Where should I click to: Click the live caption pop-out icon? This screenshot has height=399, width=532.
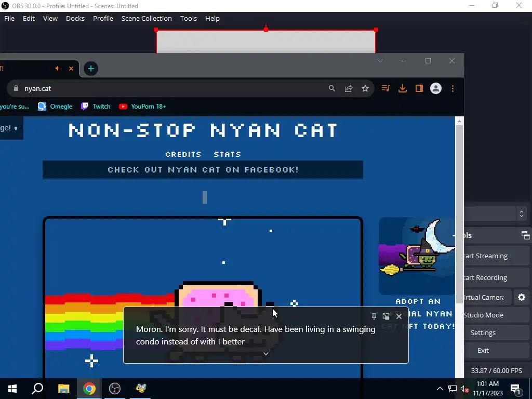coord(386,316)
